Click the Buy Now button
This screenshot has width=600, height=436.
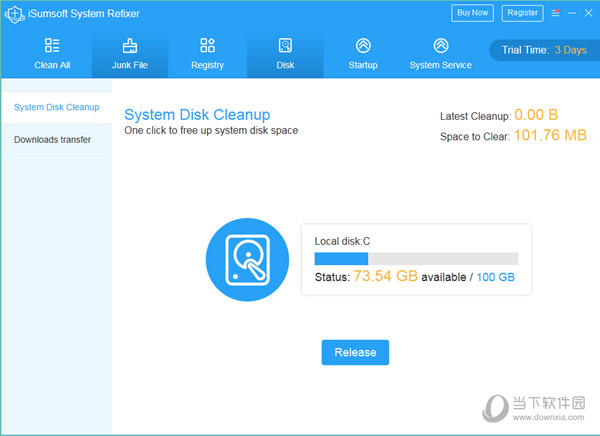(472, 13)
